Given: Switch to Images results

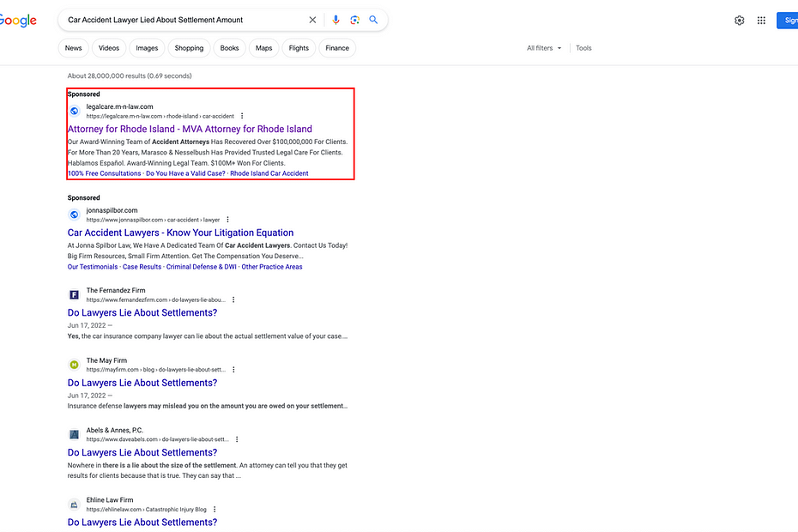Looking at the screenshot, I should (x=147, y=48).
